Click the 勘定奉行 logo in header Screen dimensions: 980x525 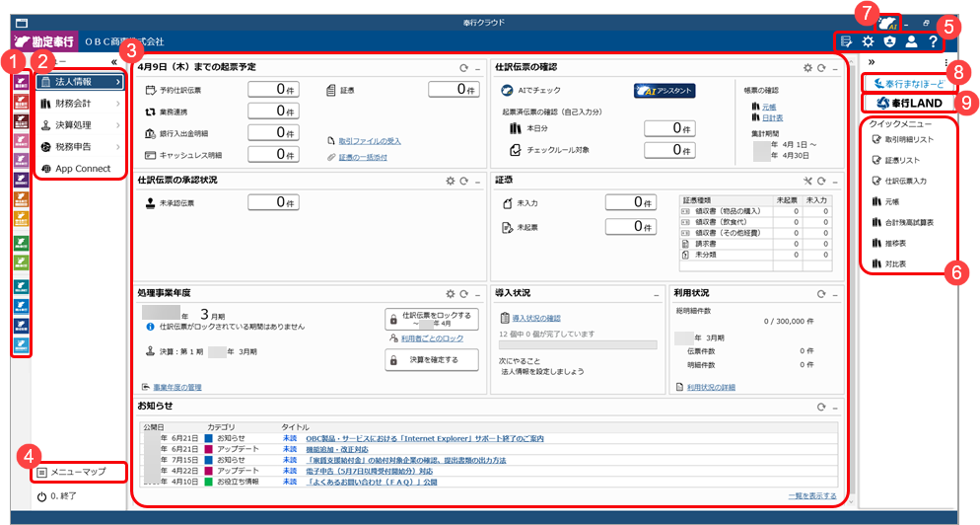(x=44, y=41)
